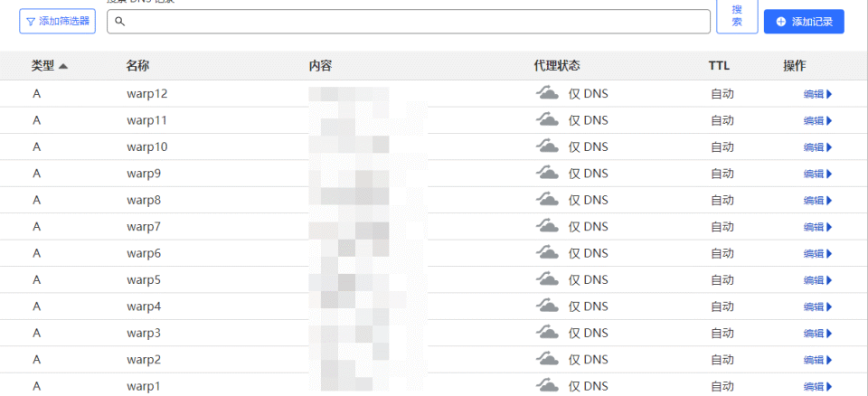Click the grey cloud icon for warp5

click(547, 279)
